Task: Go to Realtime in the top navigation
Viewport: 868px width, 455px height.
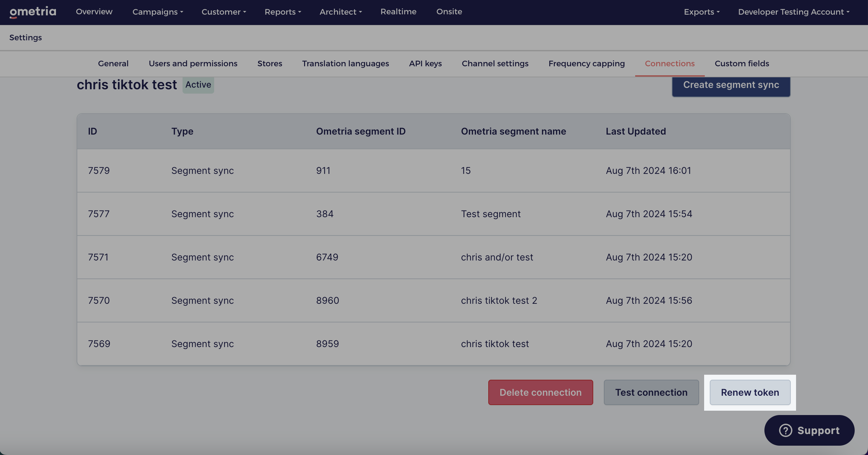Action: 398,12
